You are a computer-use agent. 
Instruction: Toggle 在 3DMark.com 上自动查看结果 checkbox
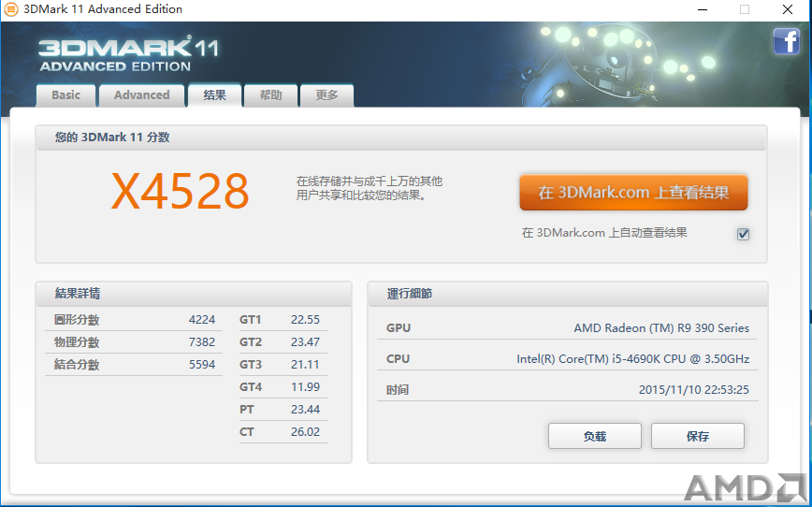click(743, 234)
